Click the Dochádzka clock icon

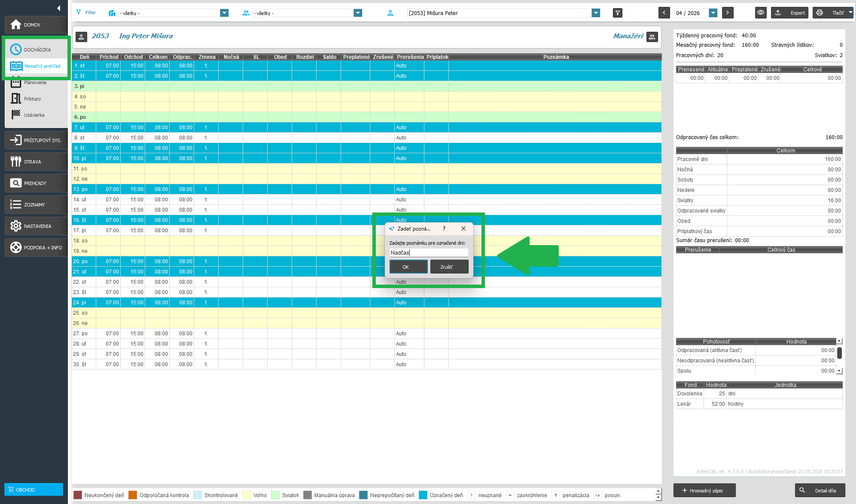point(15,49)
